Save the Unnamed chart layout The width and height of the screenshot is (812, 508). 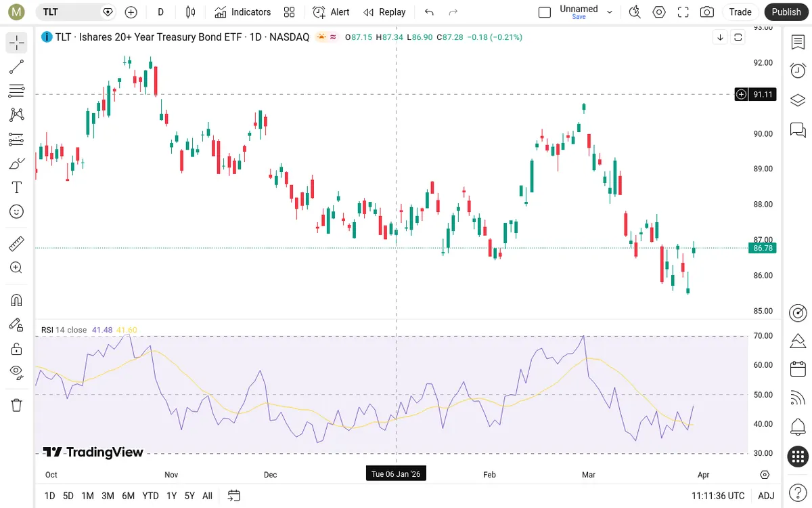(x=579, y=12)
